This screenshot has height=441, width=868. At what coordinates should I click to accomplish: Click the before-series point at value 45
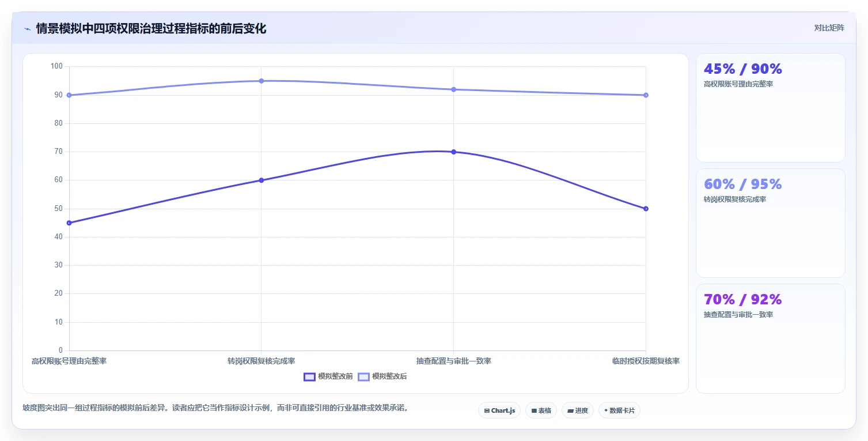coord(69,223)
